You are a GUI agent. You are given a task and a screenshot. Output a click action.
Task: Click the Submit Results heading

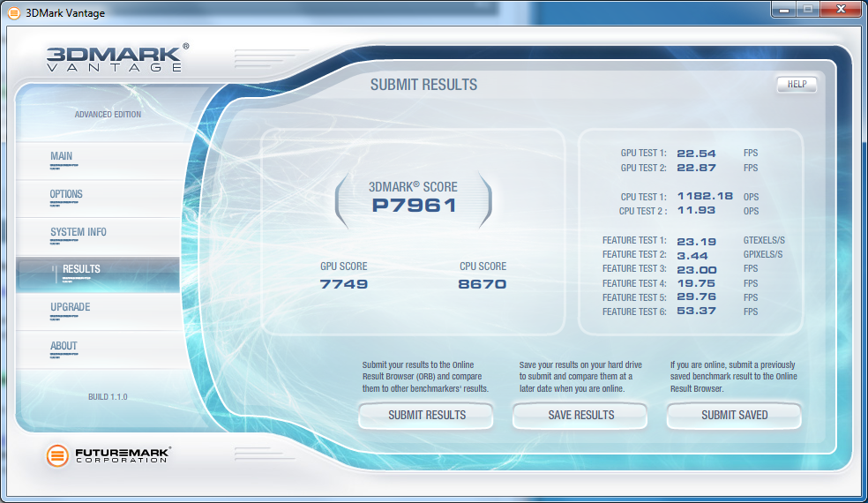(x=423, y=85)
